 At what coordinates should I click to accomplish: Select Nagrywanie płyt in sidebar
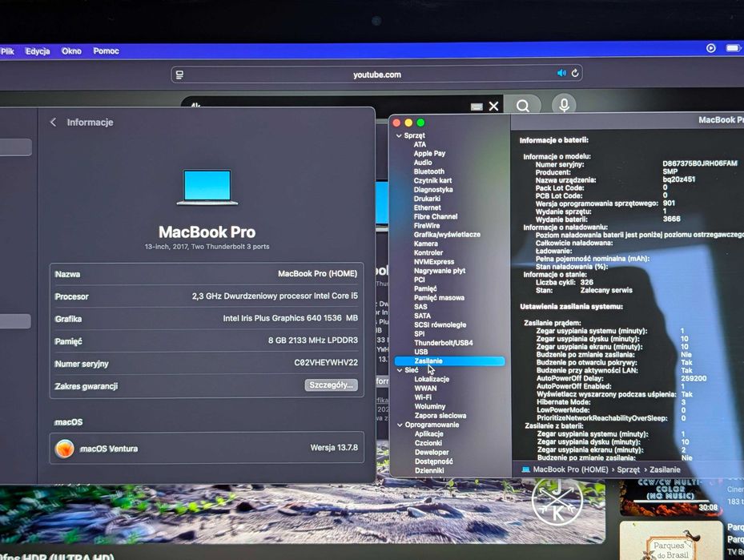click(x=440, y=271)
